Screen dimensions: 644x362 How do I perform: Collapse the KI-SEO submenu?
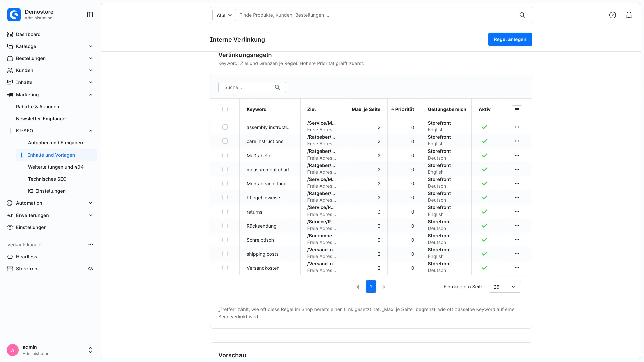tap(91, 131)
